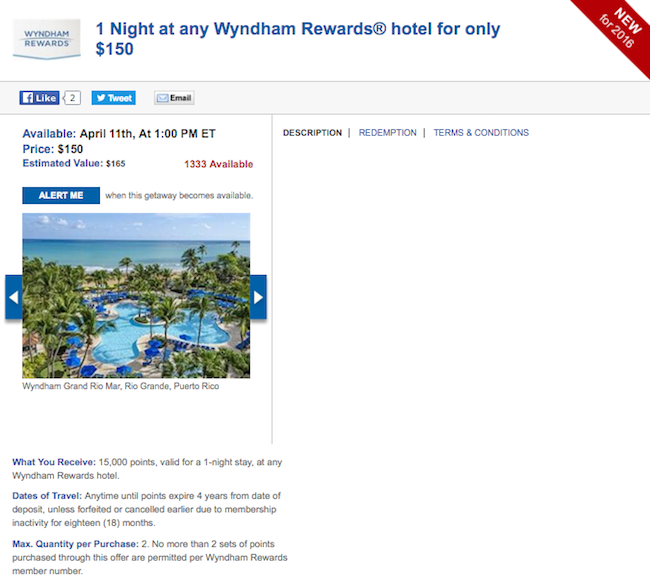Image resolution: width=650 pixels, height=579 pixels.
Task: Click the resort pool photo
Action: [136, 296]
